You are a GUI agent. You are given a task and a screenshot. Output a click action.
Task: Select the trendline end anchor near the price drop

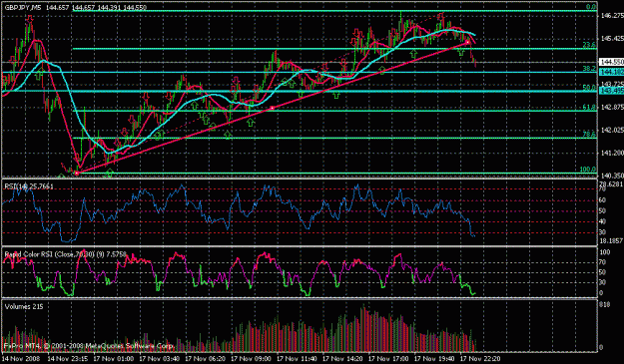click(x=468, y=42)
